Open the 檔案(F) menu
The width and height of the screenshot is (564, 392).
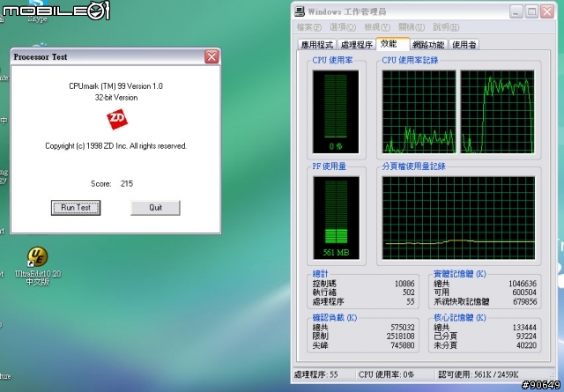pyautogui.click(x=309, y=27)
